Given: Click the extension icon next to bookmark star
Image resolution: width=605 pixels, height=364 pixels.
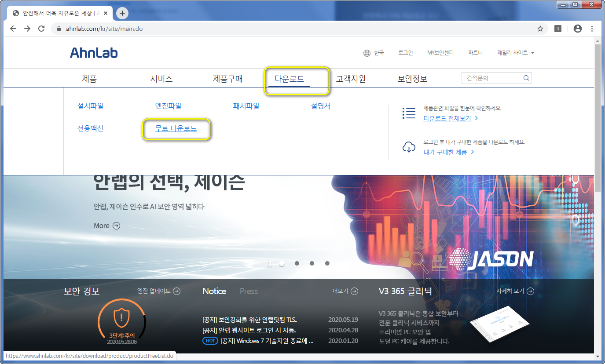Looking at the screenshot, I should pos(558,29).
